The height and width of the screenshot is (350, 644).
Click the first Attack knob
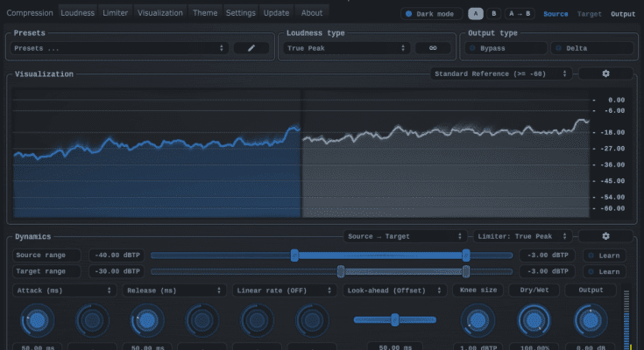point(38,321)
